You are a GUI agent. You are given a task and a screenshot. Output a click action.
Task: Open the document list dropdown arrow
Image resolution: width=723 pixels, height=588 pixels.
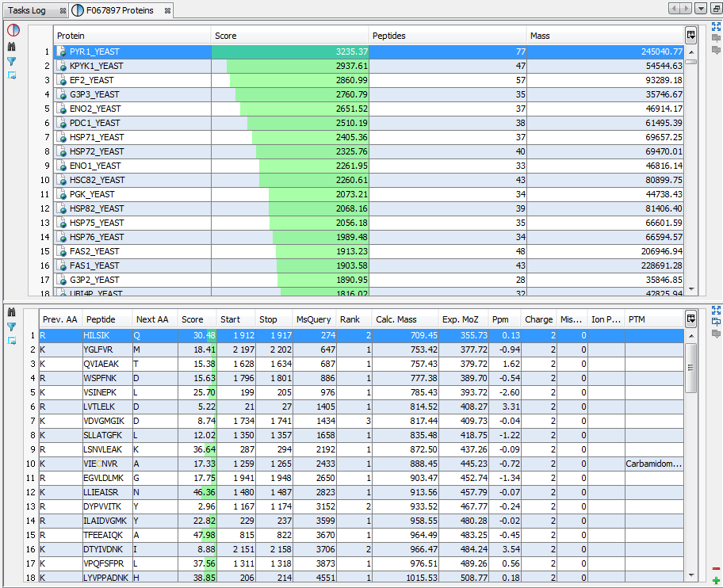[700, 9]
